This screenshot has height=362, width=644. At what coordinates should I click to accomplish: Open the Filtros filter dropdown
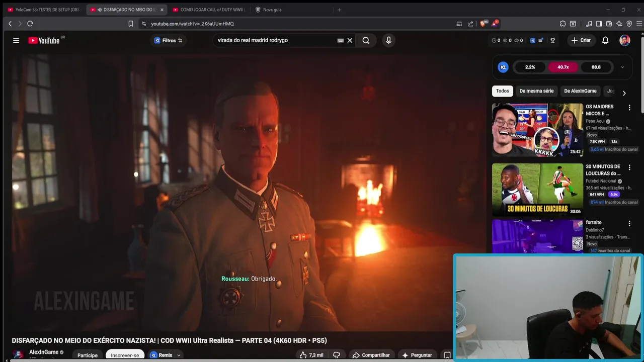pos(169,40)
